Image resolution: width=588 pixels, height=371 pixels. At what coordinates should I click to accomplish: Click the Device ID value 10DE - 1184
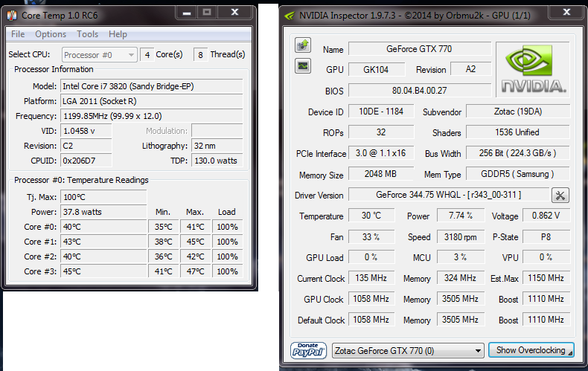point(381,112)
